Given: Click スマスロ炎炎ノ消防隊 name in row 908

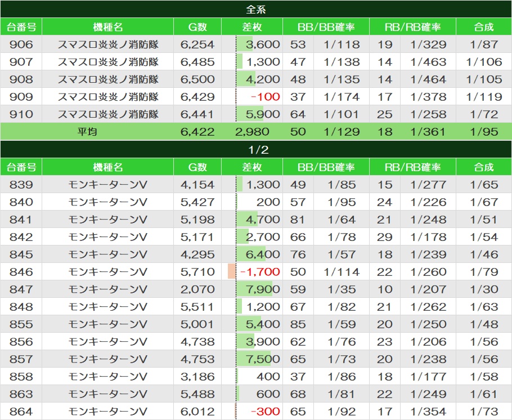Looking at the screenshot, I should pyautogui.click(x=108, y=79).
